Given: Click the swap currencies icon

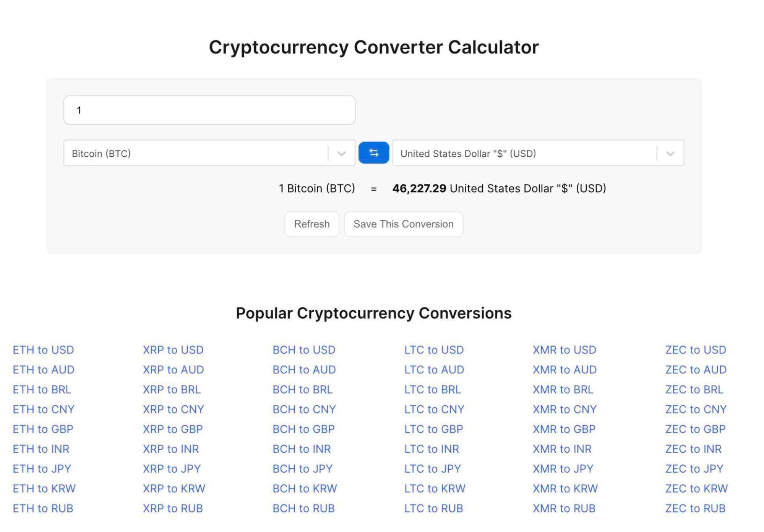Looking at the screenshot, I should [373, 153].
